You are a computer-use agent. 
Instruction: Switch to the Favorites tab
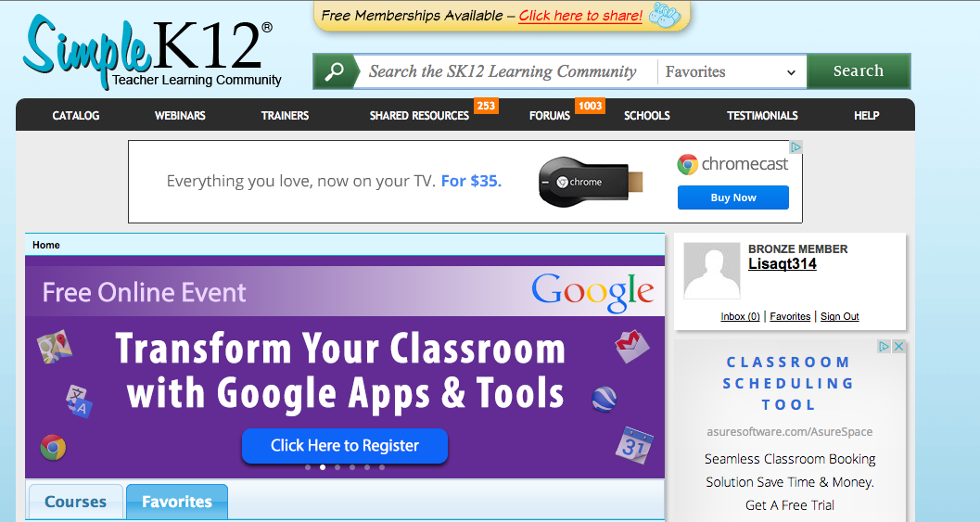coord(177,502)
